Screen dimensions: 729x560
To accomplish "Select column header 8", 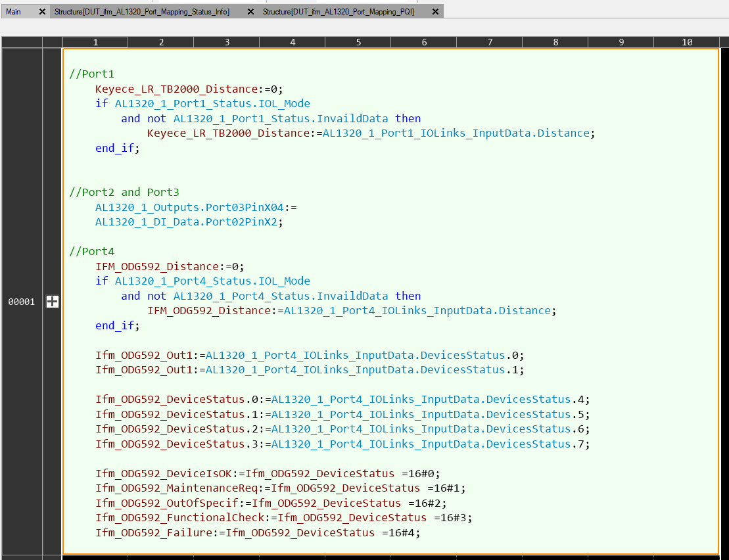I will pyautogui.click(x=555, y=42).
